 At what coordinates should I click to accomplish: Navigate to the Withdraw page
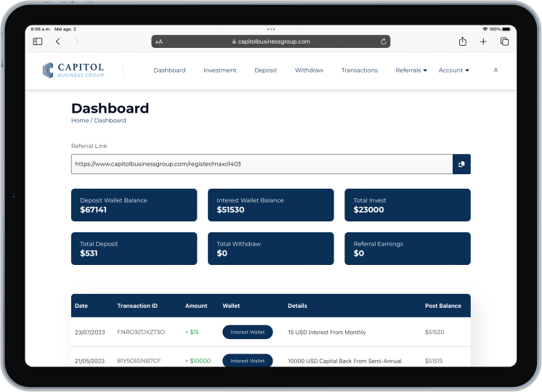tap(309, 70)
